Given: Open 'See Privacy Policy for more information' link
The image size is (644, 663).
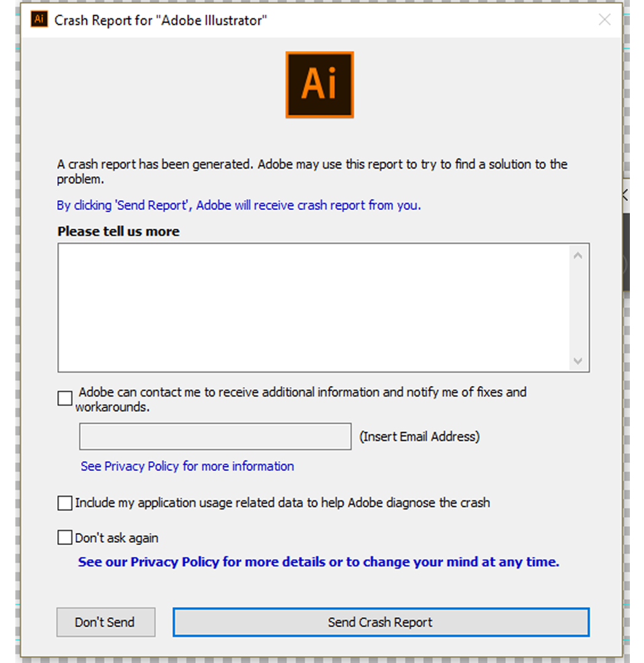Looking at the screenshot, I should pyautogui.click(x=187, y=467).
